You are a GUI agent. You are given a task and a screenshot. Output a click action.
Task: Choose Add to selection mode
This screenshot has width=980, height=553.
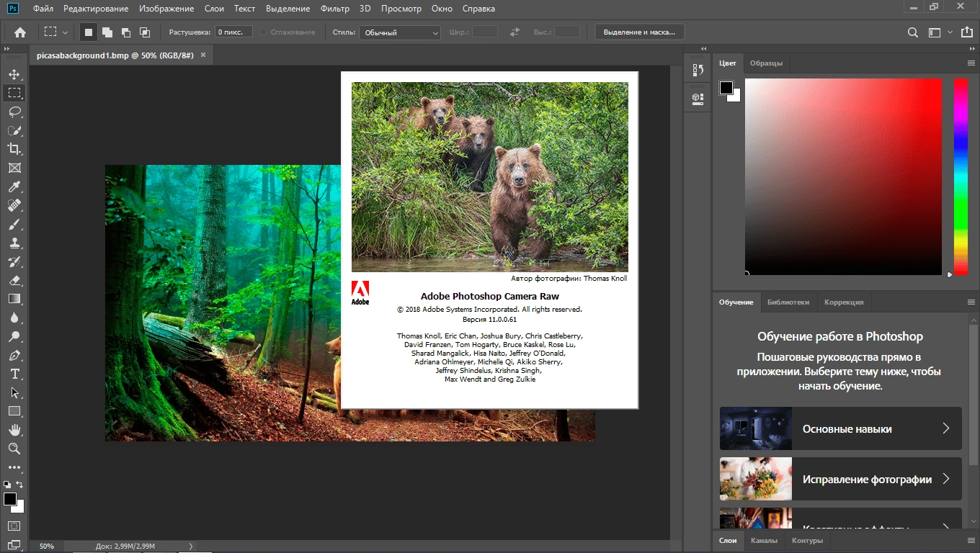tap(107, 32)
